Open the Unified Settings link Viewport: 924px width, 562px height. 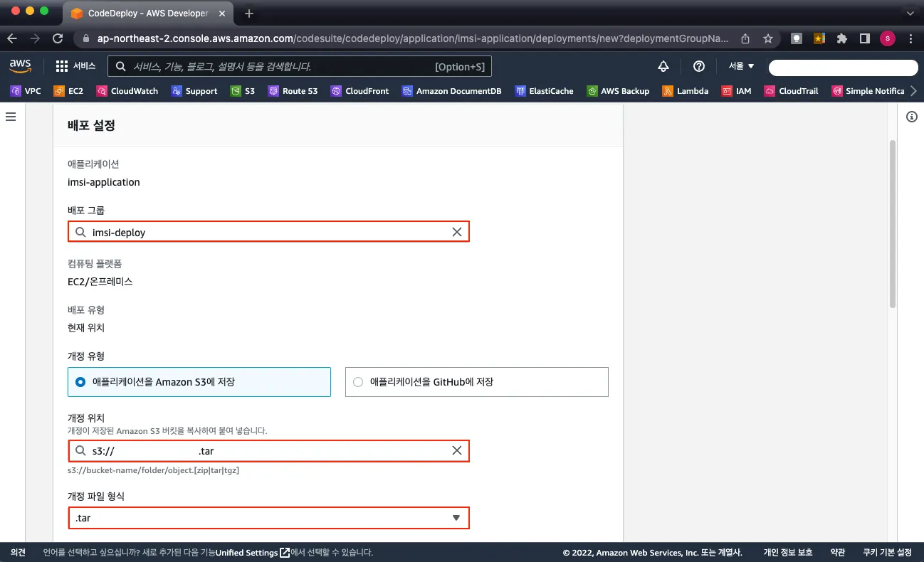252,553
